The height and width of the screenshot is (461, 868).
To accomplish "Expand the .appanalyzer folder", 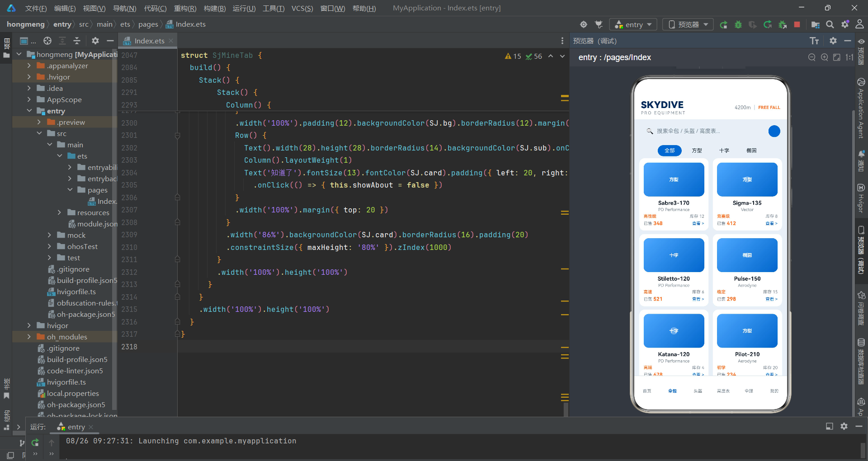I will point(29,66).
